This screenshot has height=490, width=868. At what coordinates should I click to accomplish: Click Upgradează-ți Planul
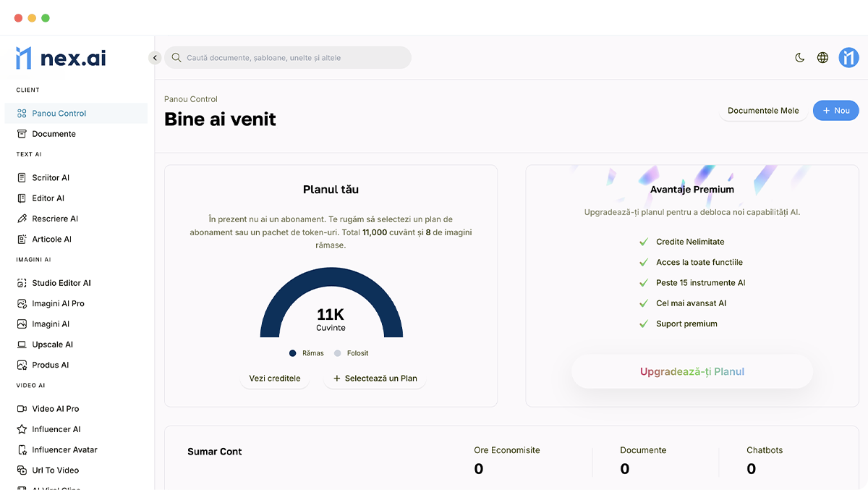692,371
